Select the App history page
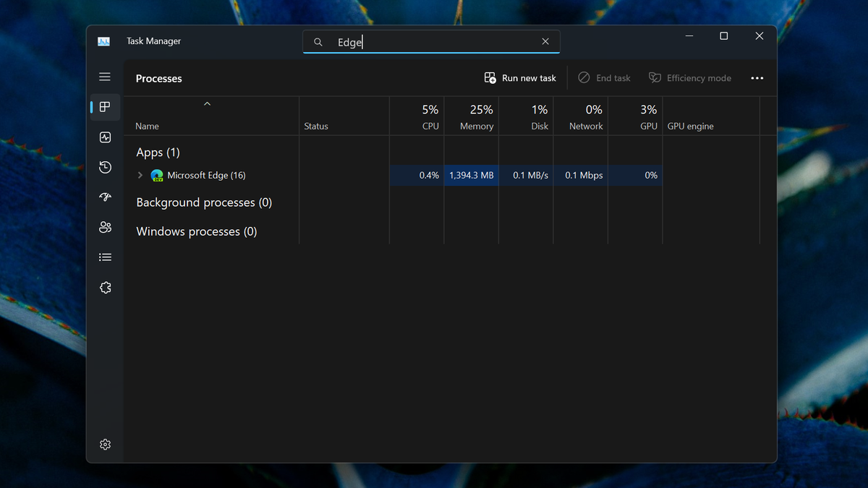This screenshot has width=868, height=488. pos(105,167)
